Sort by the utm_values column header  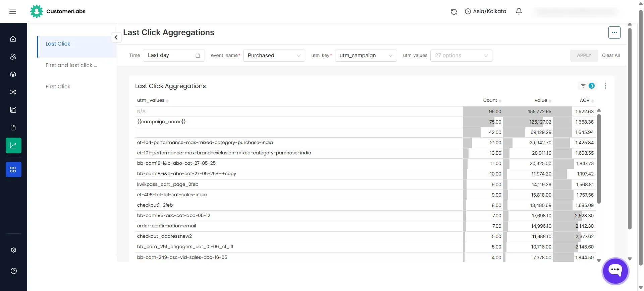pos(153,100)
